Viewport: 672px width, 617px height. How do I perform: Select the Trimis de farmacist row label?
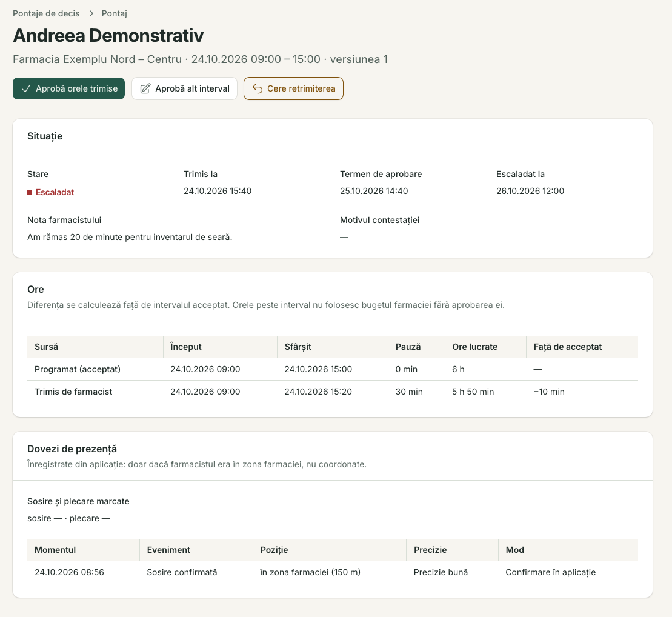[73, 392]
